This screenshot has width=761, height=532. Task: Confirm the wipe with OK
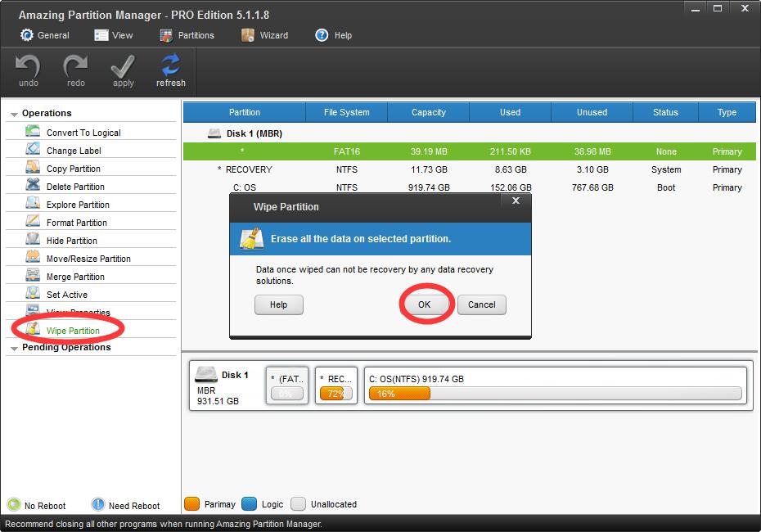pos(424,304)
